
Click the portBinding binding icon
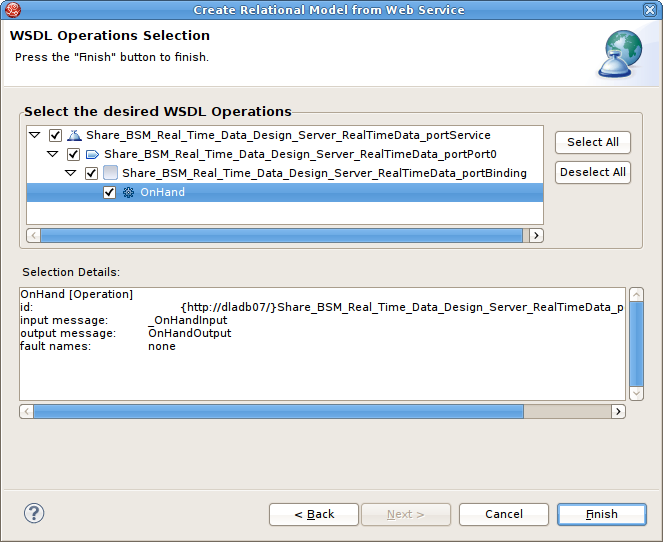pos(110,173)
